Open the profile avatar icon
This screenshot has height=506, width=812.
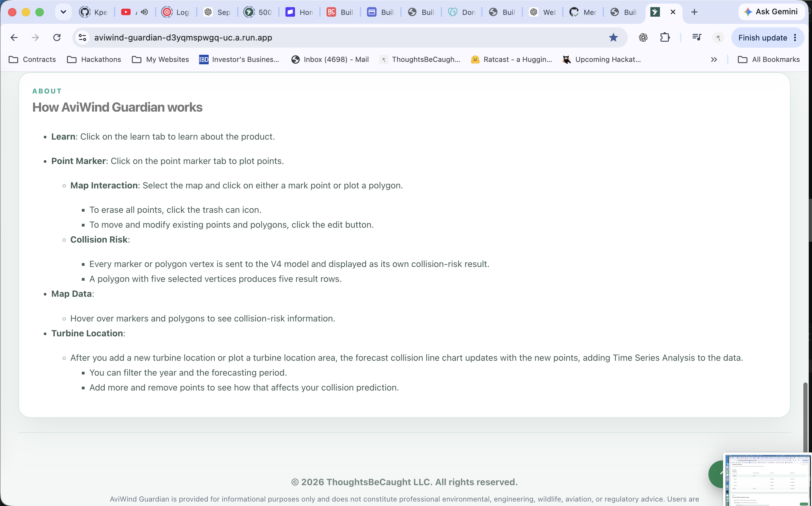[x=718, y=38]
